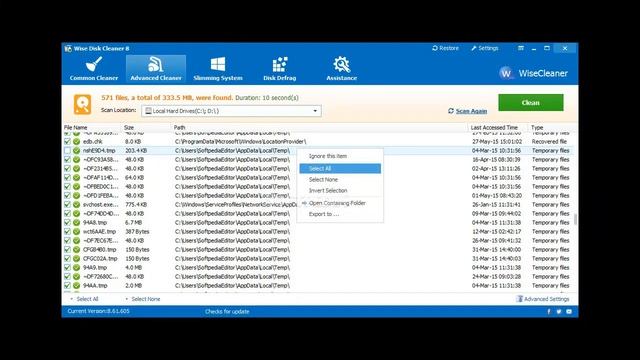
Task: Click the green status icon for 94A9.tmp
Action: (76, 267)
